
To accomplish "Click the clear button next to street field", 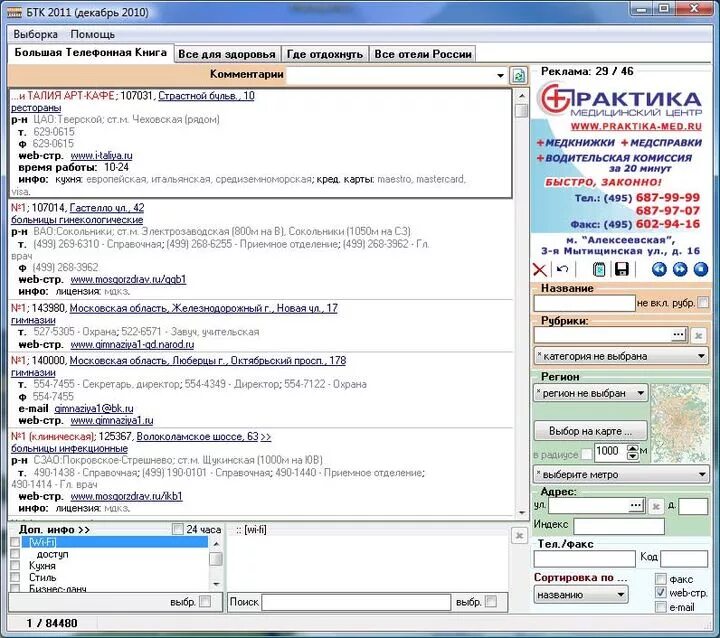I will pyautogui.click(x=656, y=507).
